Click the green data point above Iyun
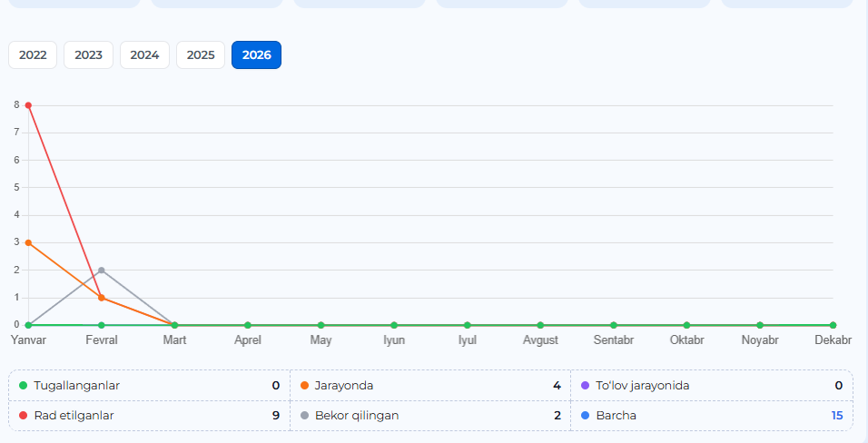The image size is (868, 443). 394,325
